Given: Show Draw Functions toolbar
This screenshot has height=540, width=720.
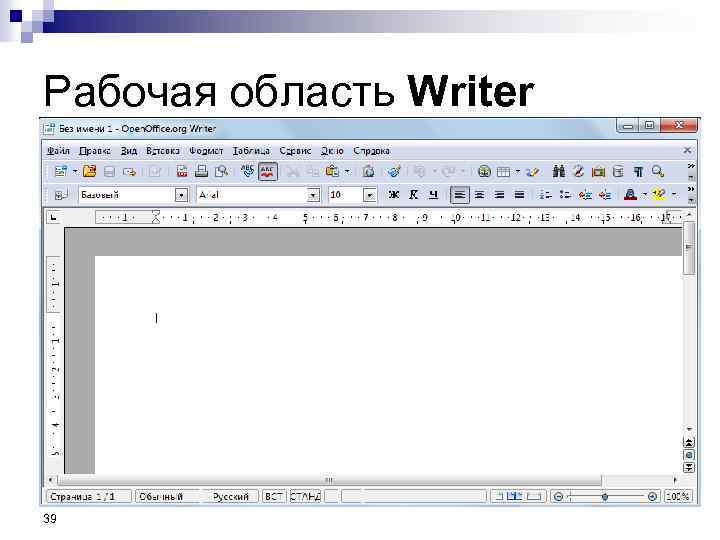Looking at the screenshot, I should [533, 172].
